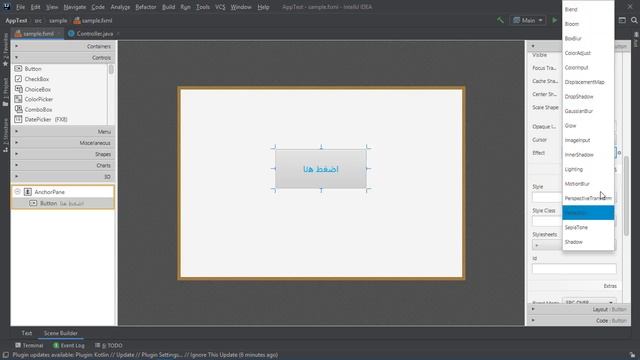Click the status bar lock icon
The height and width of the screenshot is (360, 640).
pos(632,355)
